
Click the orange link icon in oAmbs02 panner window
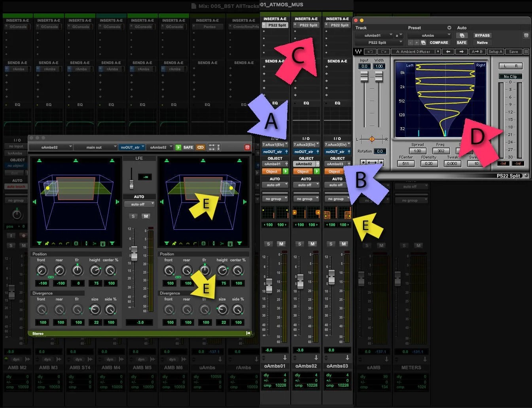click(x=201, y=147)
